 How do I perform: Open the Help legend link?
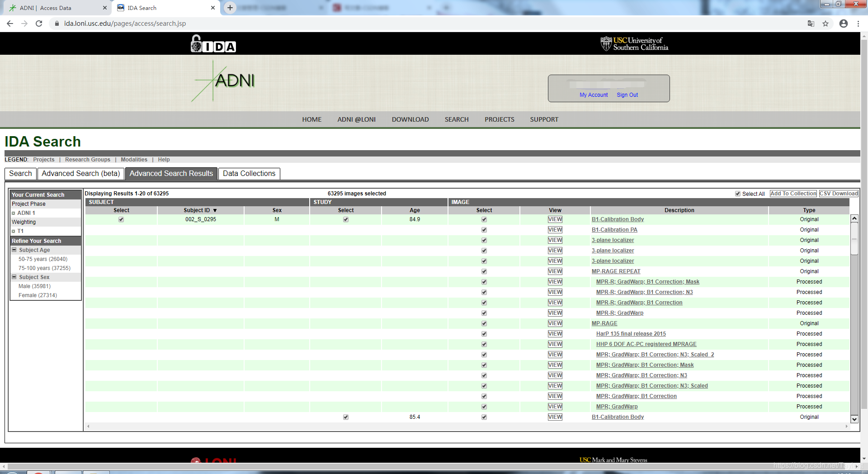pos(164,160)
